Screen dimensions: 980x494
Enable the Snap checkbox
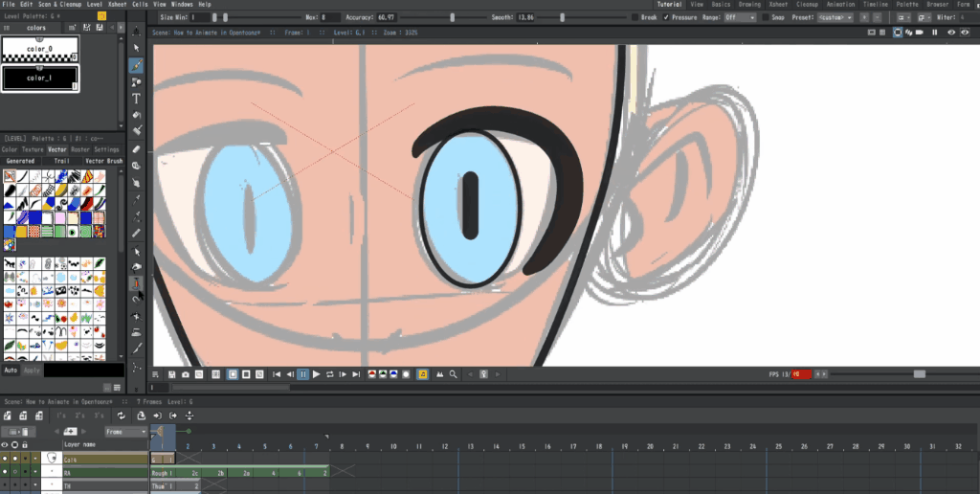pyautogui.click(x=766, y=17)
